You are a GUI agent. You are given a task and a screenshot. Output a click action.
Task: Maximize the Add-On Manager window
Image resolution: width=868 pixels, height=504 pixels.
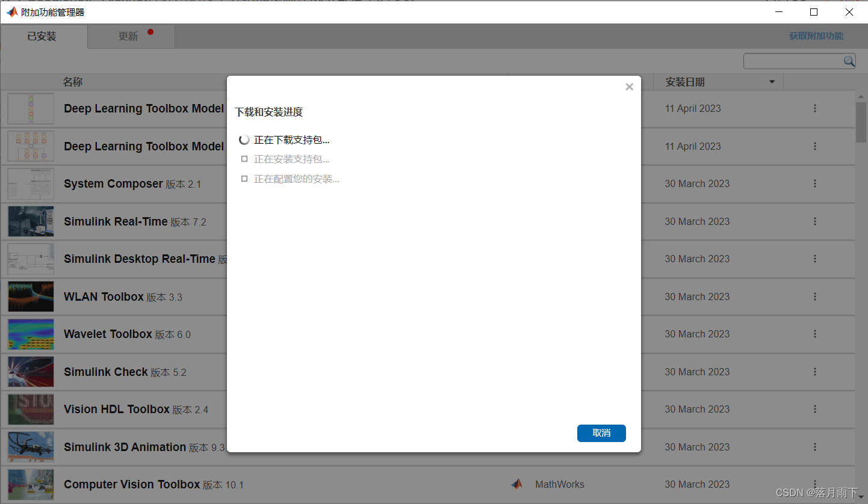(x=814, y=12)
